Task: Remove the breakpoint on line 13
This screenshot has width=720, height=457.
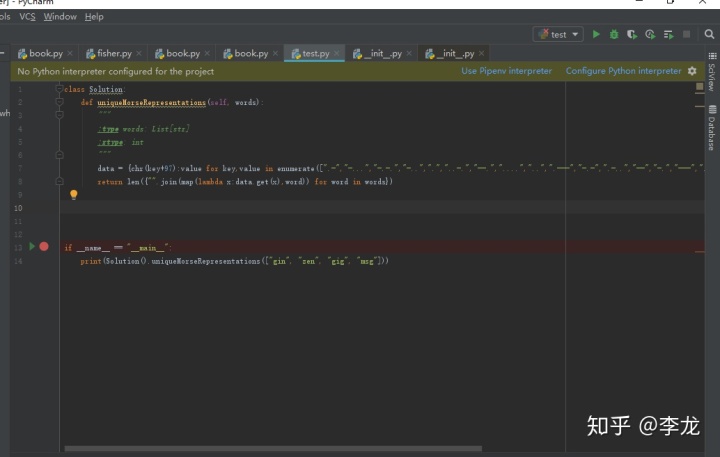Action: [44, 247]
